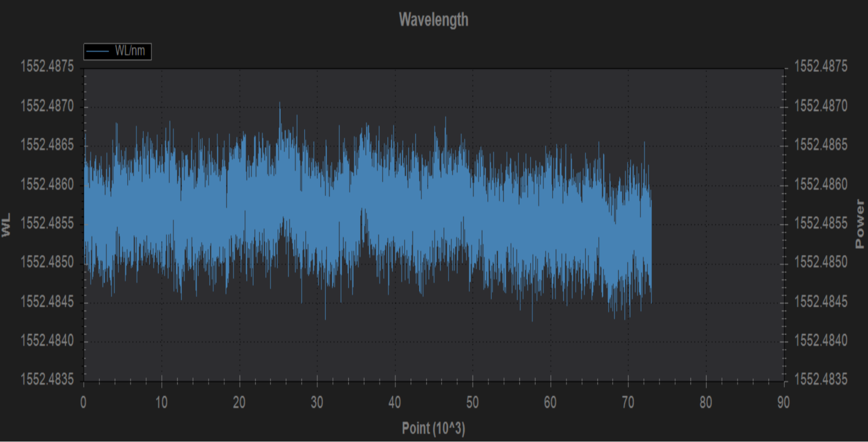Screen dimensions: 868x442
Task: Click x-axis tick label 90
Action: coord(783,402)
